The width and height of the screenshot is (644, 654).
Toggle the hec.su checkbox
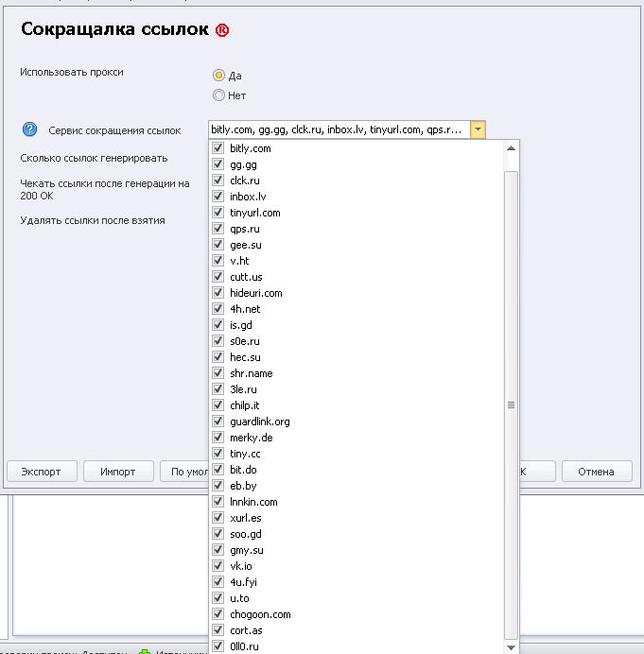tap(218, 357)
